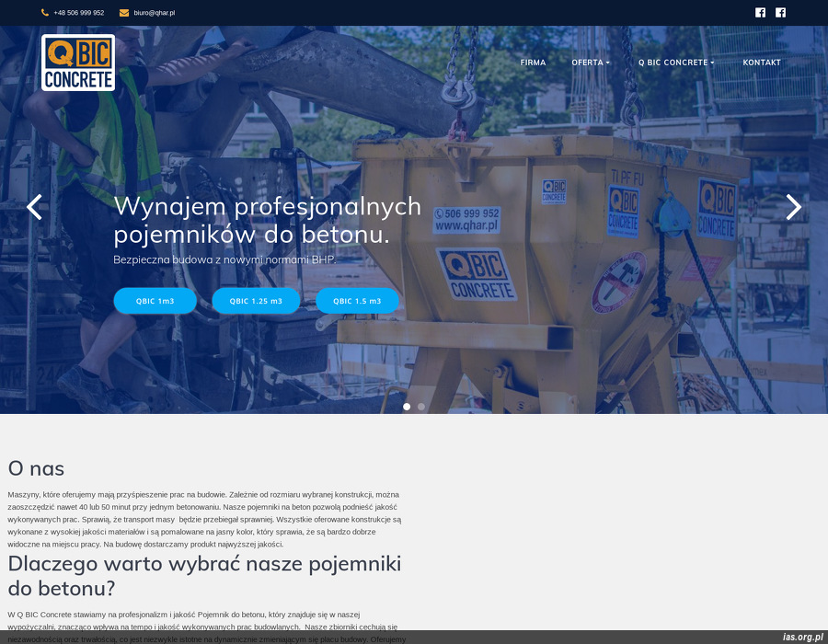Screen dimensions: 828x644
Task: Click the phone number +48 506 999 952
Action: point(78,13)
